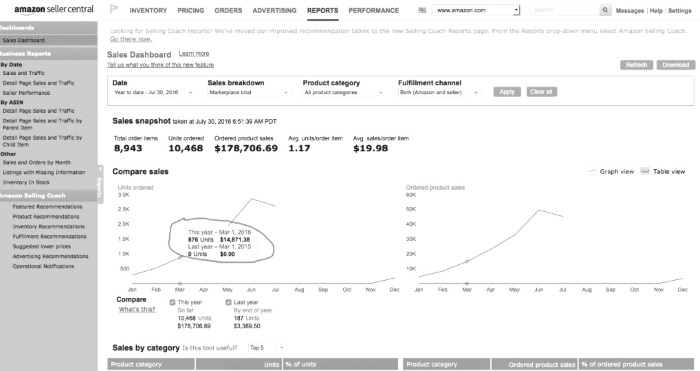Switch to Table view icon
The image size is (700, 371).
(x=645, y=171)
